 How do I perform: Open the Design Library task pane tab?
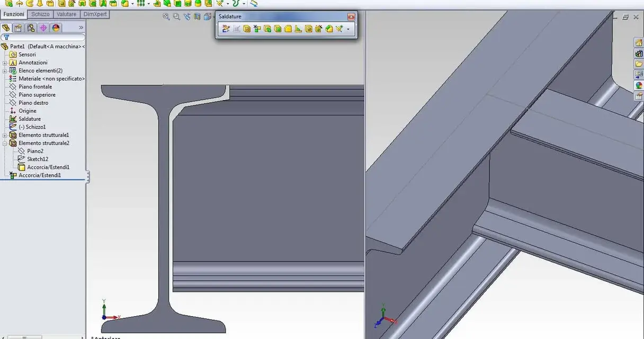pos(639,53)
